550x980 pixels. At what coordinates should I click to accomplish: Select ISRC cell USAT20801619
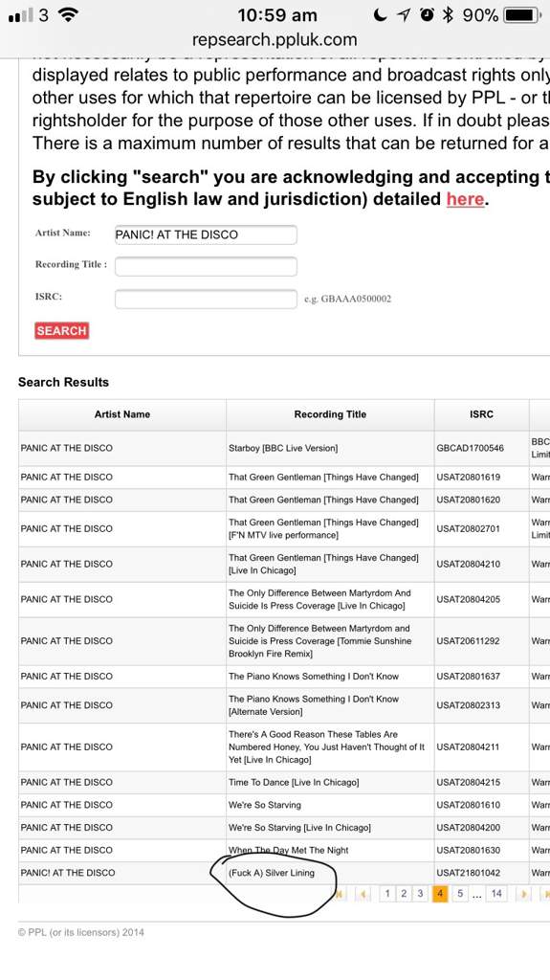(481, 478)
